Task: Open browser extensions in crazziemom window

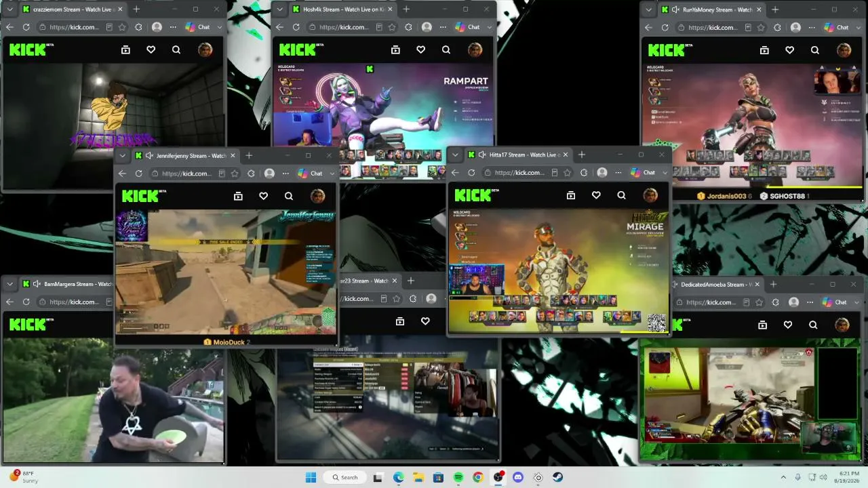Action: (x=138, y=27)
